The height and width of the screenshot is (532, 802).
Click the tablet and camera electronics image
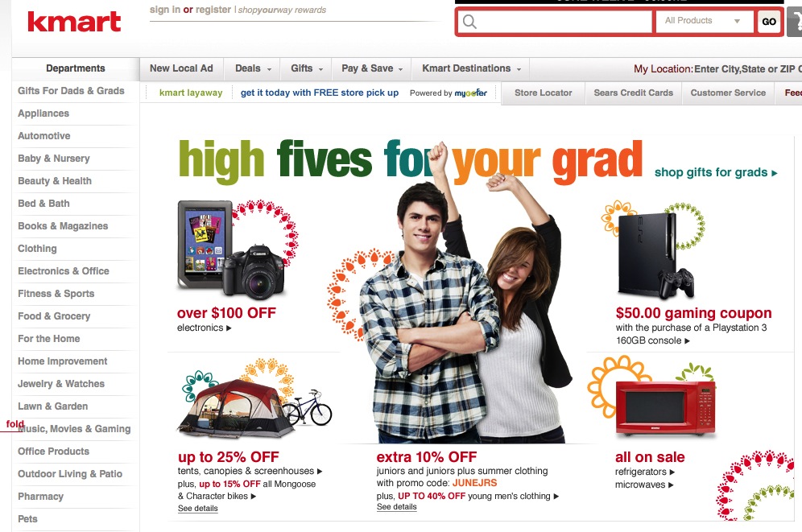coord(231,250)
